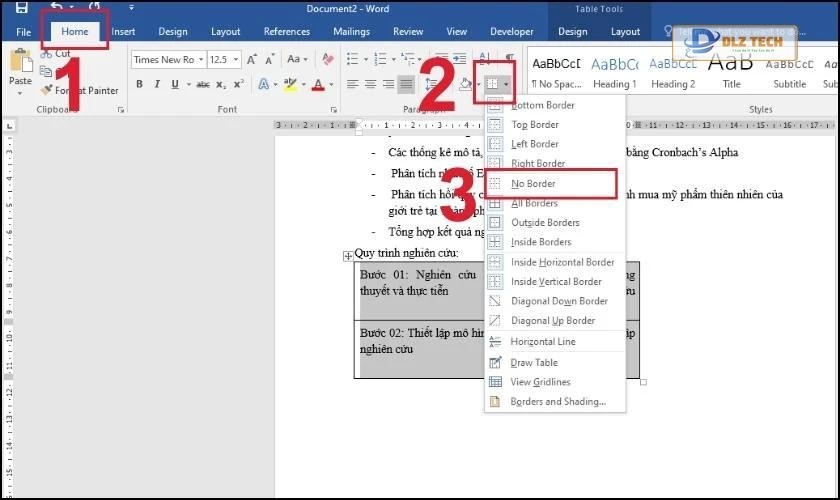Switch to the Insert ribbon tab
Viewport: 840px width, 500px height.
(x=123, y=31)
